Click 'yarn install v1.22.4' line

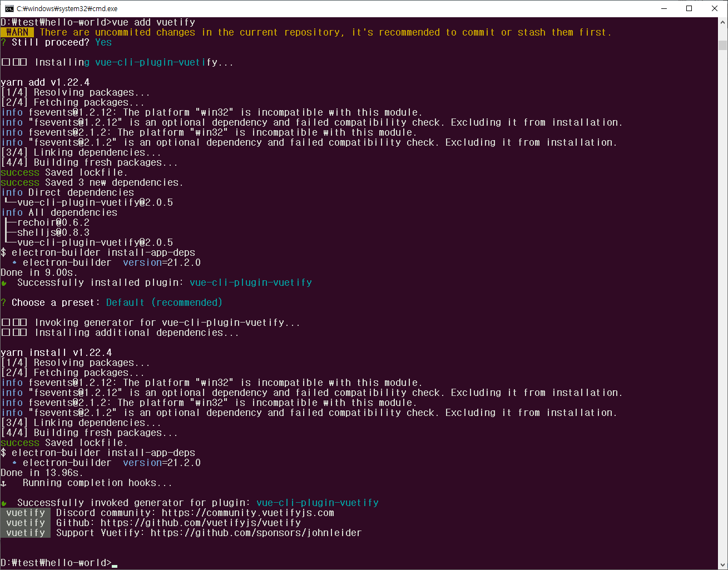tap(56, 353)
